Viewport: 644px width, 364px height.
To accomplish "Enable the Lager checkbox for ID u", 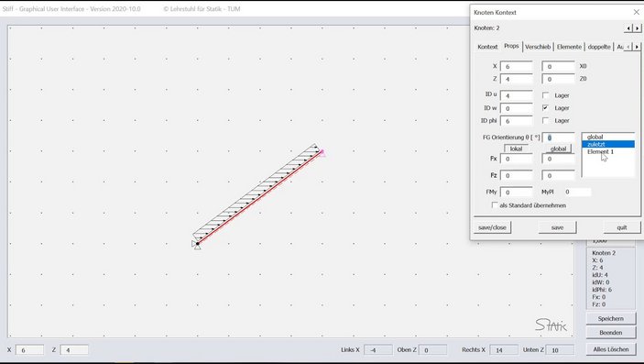I will coord(545,95).
